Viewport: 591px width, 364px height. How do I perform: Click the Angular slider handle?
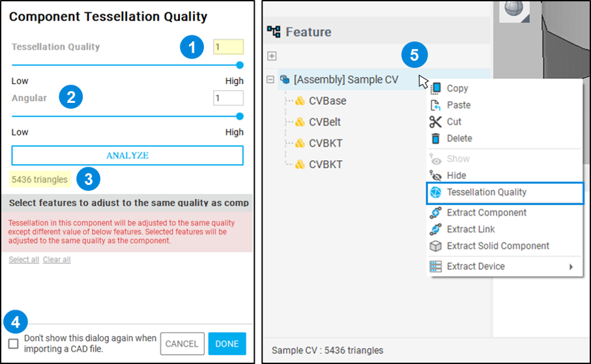[240, 117]
